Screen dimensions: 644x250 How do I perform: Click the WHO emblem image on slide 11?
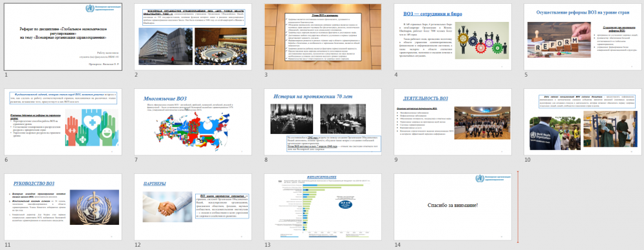pos(95,207)
